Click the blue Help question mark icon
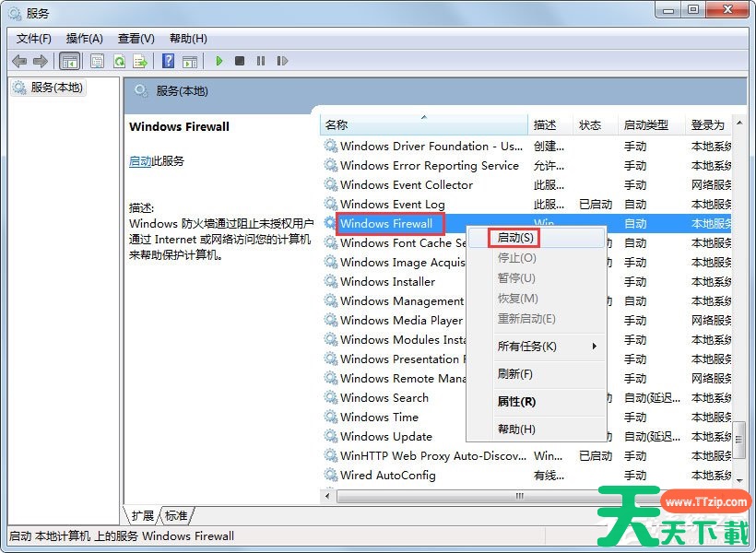The height and width of the screenshot is (553, 756). click(x=169, y=61)
